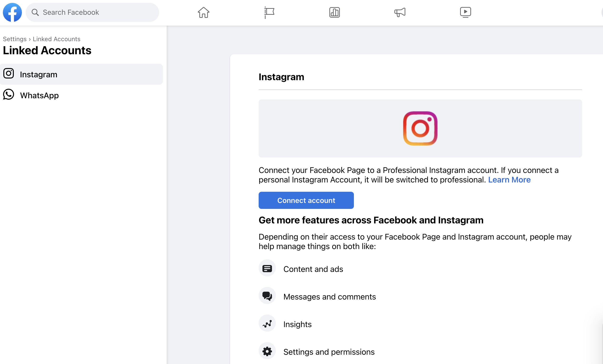Go to Settings in the breadcrumb
Viewport: 603px width, 364px height.
(15, 39)
